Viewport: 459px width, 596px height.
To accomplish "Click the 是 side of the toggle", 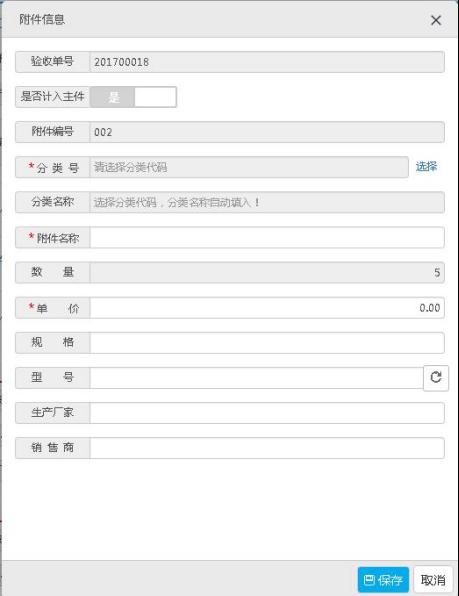I will pyautogui.click(x=113, y=97).
